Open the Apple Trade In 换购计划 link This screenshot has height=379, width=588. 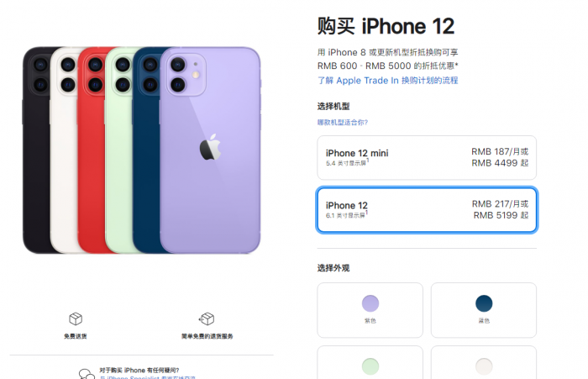(x=388, y=81)
